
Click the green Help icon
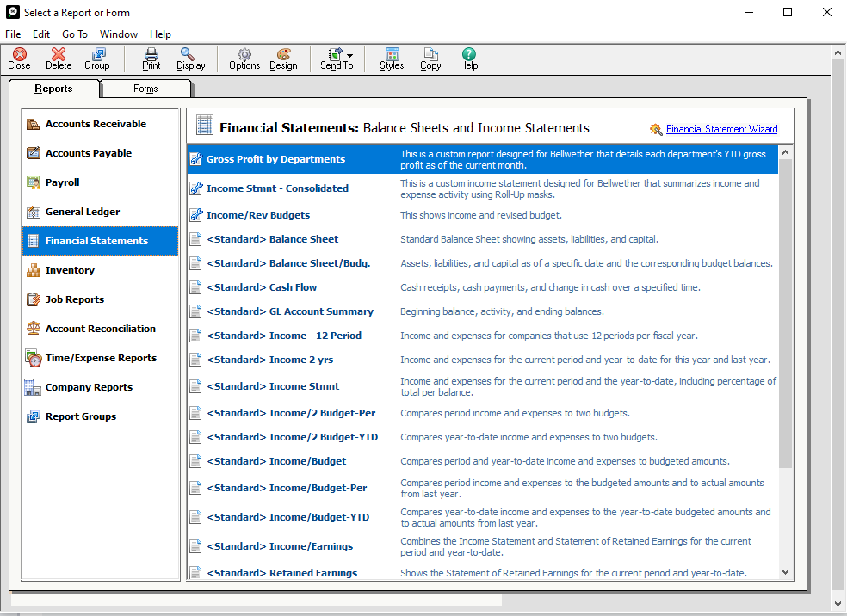pyautogui.click(x=468, y=55)
